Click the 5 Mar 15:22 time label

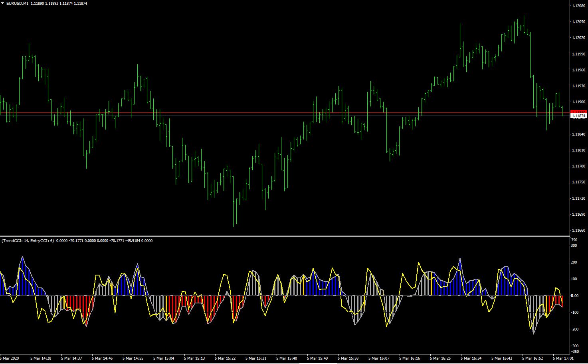[225, 358]
